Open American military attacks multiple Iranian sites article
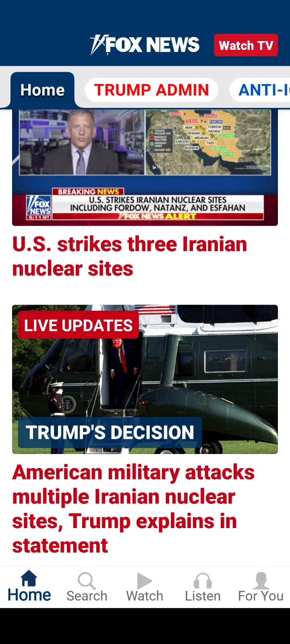290x644 pixels. pos(133,509)
